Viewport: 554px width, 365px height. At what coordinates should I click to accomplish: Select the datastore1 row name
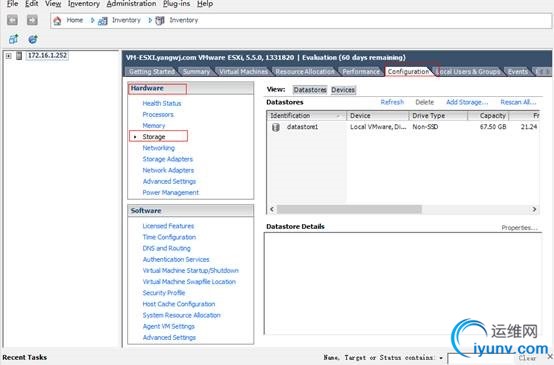[302, 126]
